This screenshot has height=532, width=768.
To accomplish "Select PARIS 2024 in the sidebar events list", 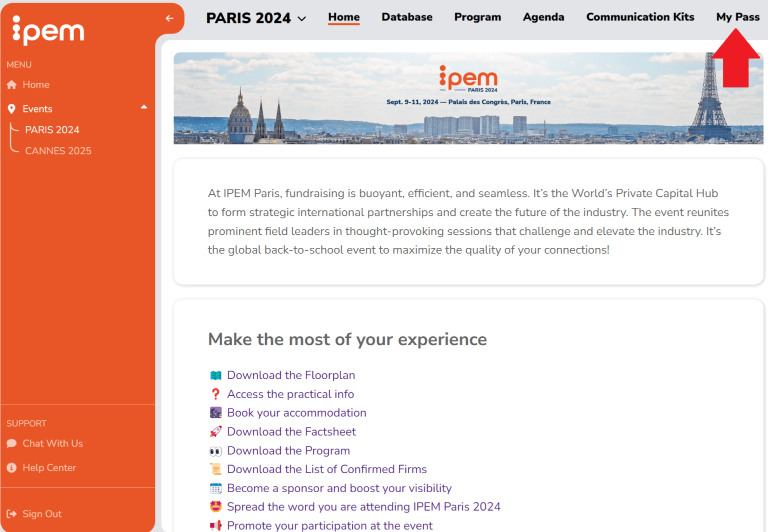I will 52,129.
